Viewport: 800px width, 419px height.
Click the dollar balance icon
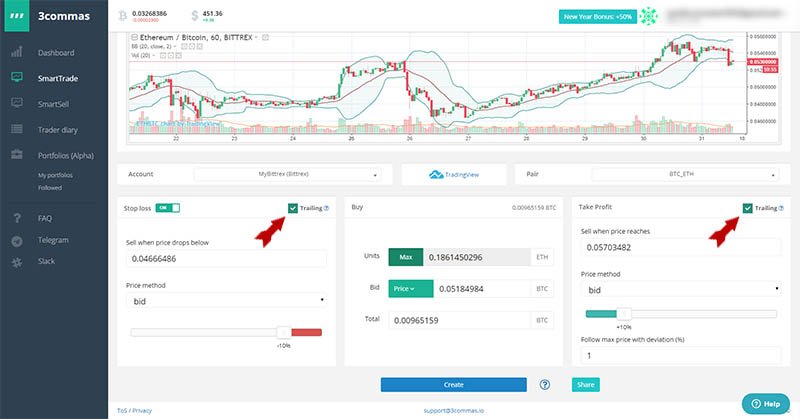tap(194, 16)
